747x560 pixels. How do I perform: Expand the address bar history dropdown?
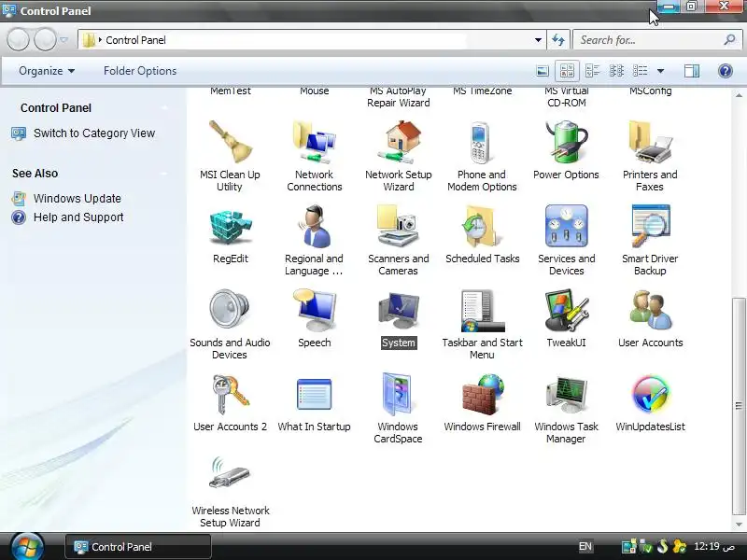(x=538, y=40)
